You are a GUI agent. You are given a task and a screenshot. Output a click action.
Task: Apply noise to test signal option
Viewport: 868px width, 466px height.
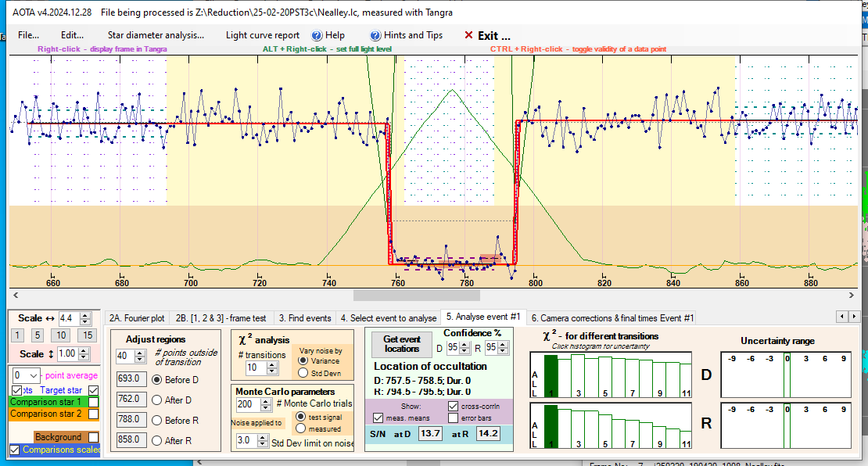coord(300,417)
